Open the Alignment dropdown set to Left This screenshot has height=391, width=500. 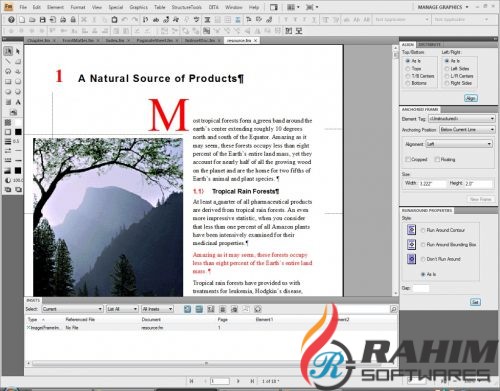(x=459, y=144)
